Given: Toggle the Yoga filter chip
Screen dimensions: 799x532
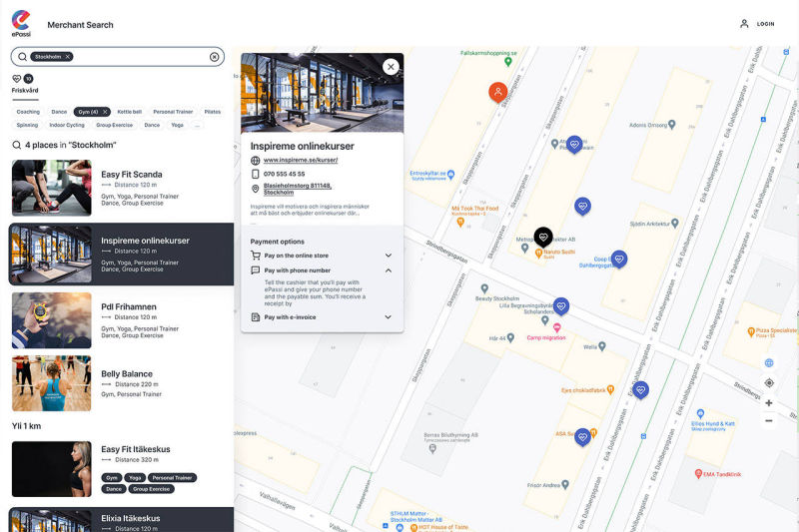Looking at the screenshot, I should [178, 125].
